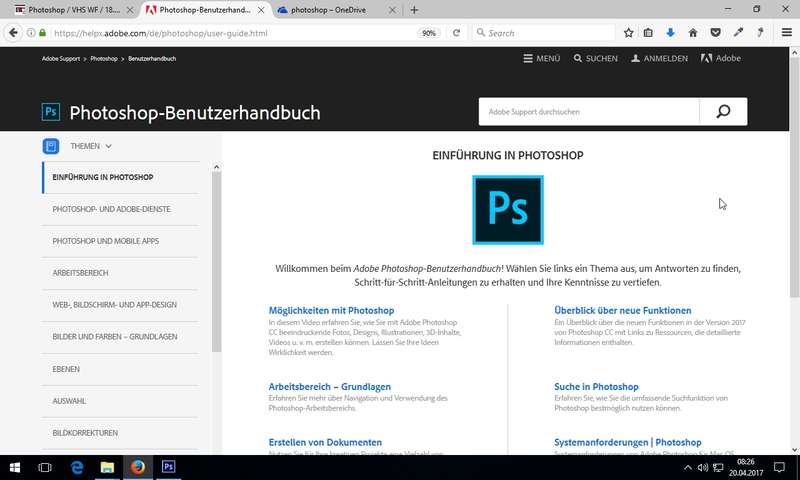This screenshot has height=480, width=800.
Task: Click the sidebar topic list scrollbar
Action: point(216,262)
